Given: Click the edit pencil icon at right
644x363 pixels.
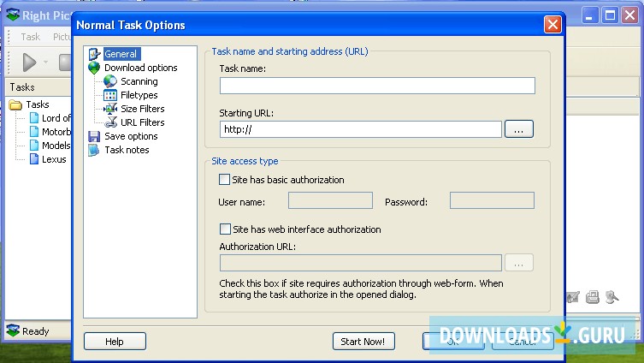Looking at the screenshot, I should tap(573, 297).
